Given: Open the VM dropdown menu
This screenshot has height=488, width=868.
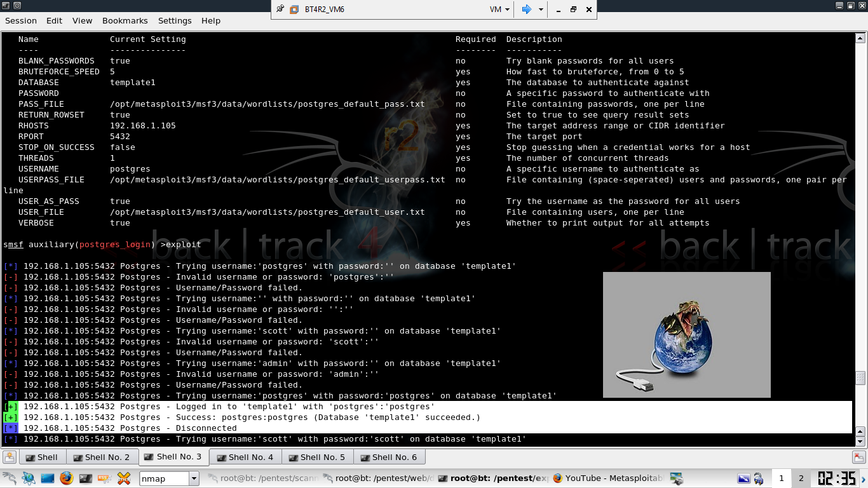Looking at the screenshot, I should tap(499, 10).
